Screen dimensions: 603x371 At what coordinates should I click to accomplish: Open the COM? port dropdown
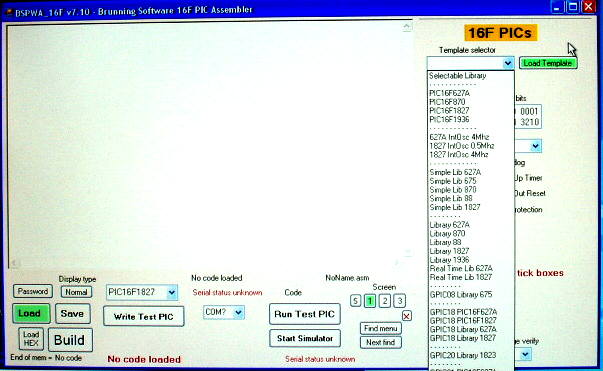(238, 312)
